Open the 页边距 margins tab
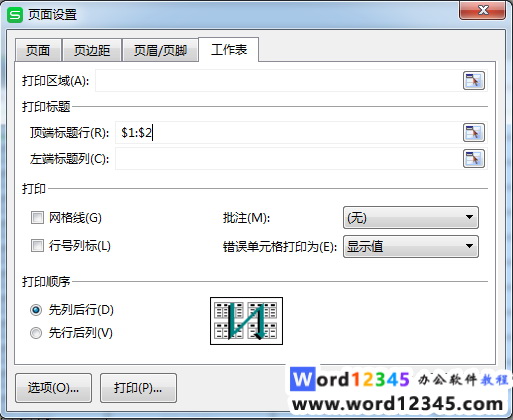The width and height of the screenshot is (513, 420). tap(92, 50)
